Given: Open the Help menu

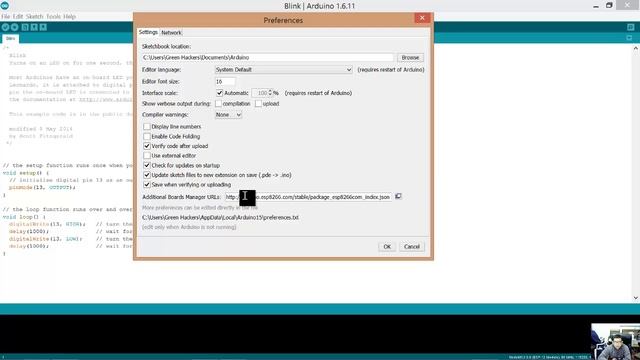Looking at the screenshot, I should (70, 17).
